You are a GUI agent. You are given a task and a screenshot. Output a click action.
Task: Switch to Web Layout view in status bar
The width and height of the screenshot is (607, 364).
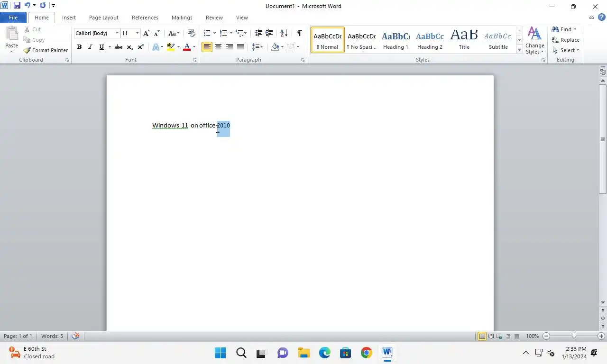point(499,336)
